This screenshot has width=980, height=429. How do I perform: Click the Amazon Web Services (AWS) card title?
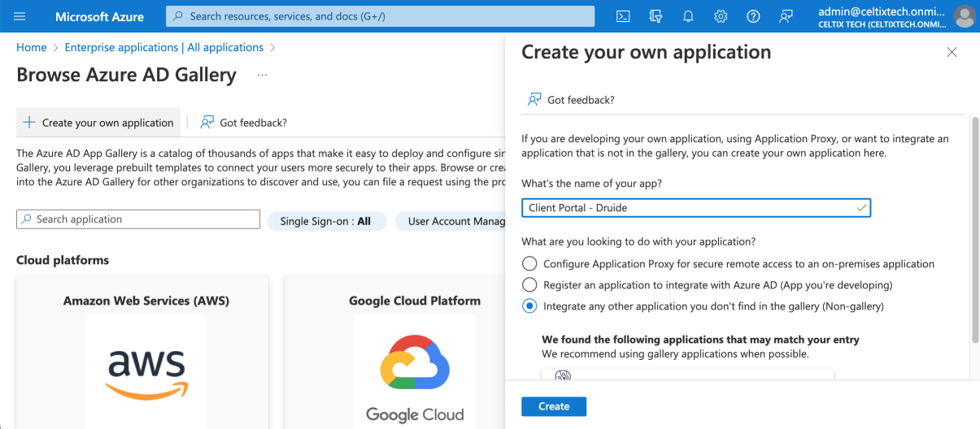tap(146, 301)
